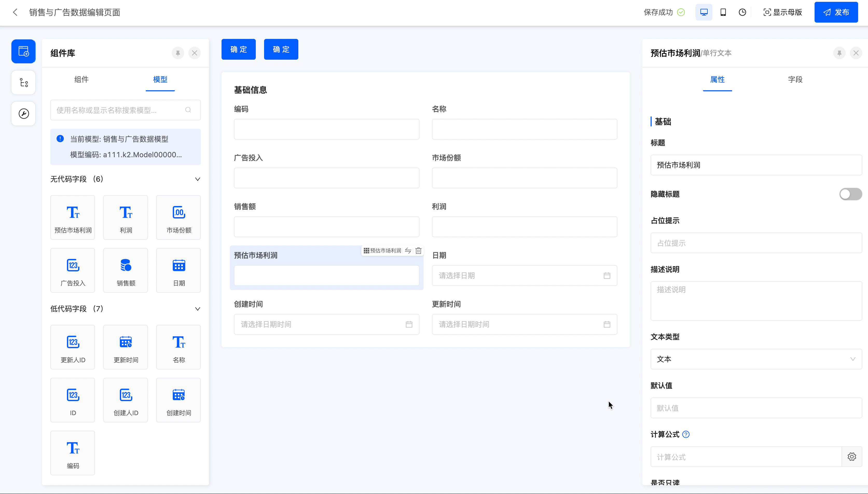
Task: Collapse the 无代码字段 section
Action: coord(197,179)
